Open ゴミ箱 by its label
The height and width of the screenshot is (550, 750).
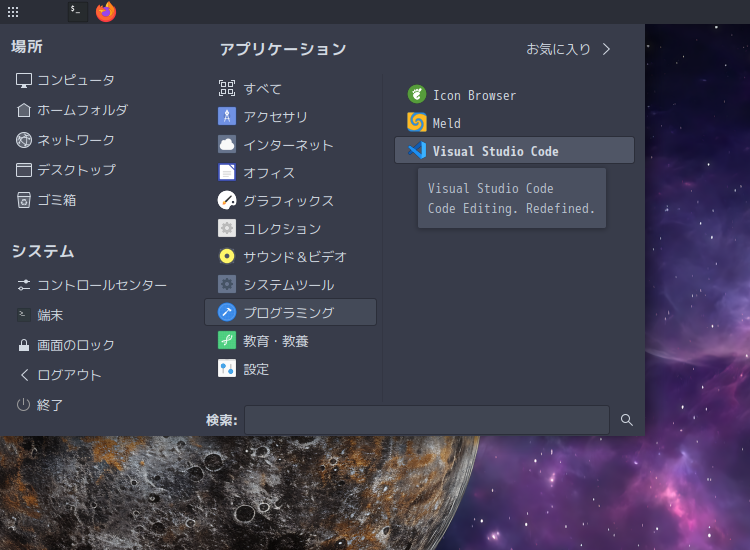tap(57, 200)
